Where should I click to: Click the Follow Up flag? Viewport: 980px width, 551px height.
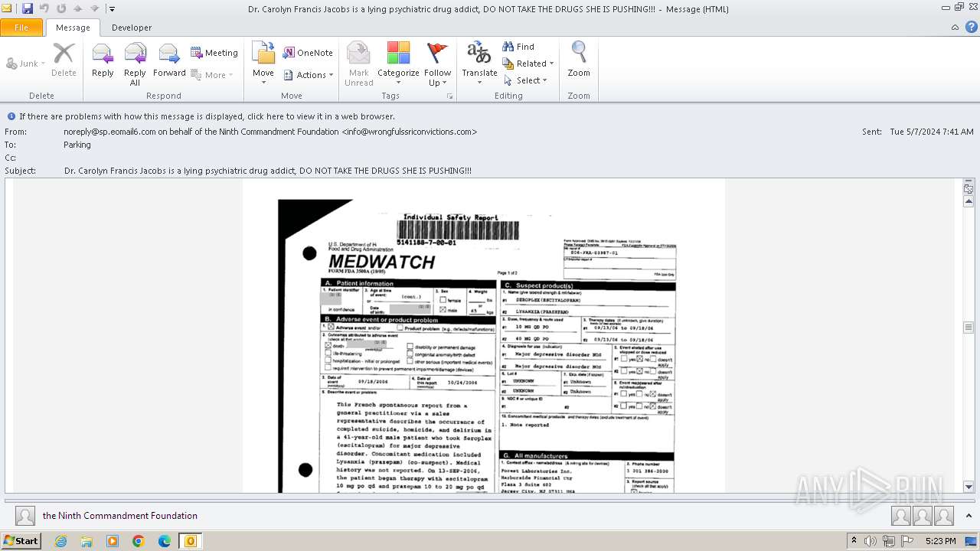tap(437, 64)
